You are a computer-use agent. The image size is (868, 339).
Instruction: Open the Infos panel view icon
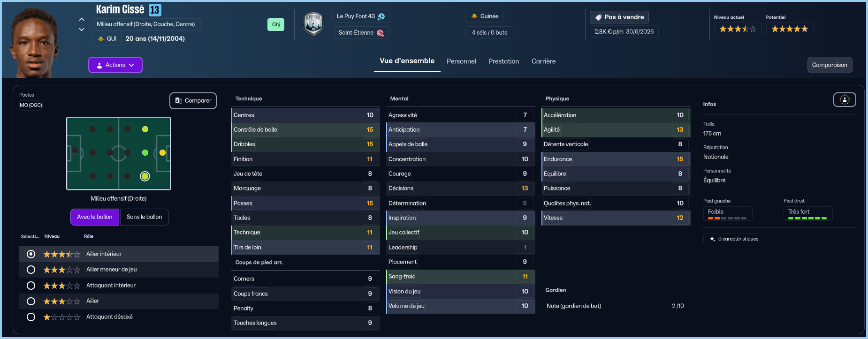[x=845, y=99]
